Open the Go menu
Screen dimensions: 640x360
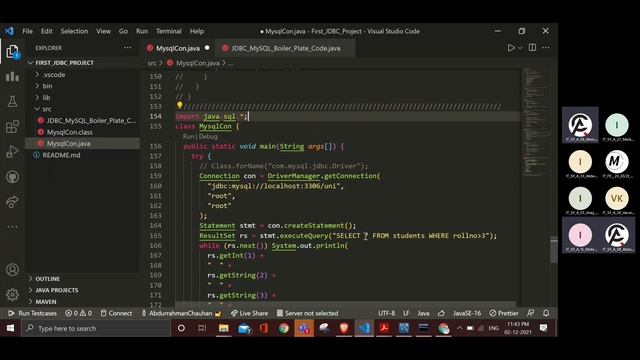pos(123,31)
